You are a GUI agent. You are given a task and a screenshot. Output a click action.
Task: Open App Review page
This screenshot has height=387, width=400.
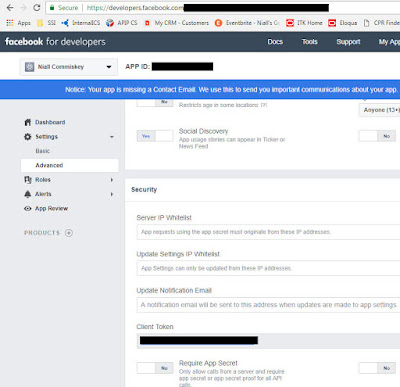point(51,208)
